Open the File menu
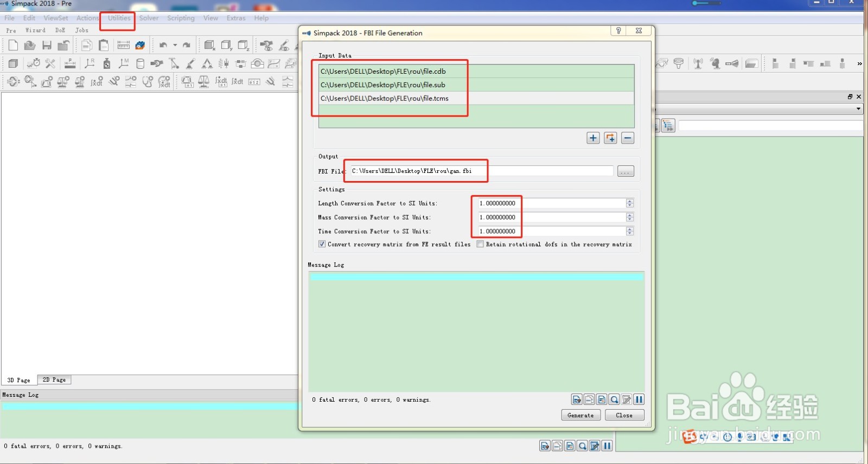The image size is (868, 464). [x=10, y=18]
